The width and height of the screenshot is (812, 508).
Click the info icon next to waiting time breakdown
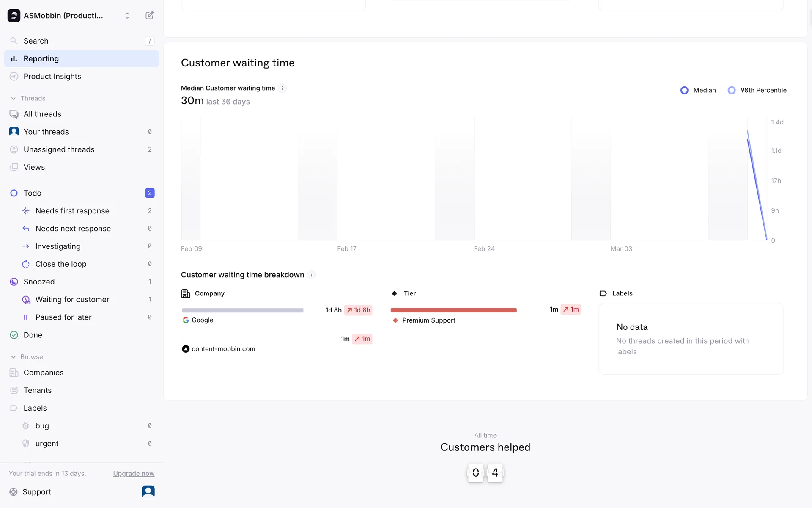click(x=311, y=275)
